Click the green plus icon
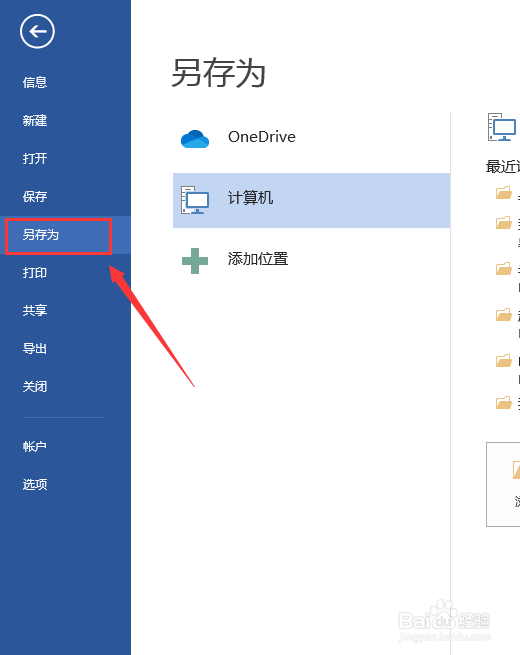The height and width of the screenshot is (655, 520). [x=195, y=261]
